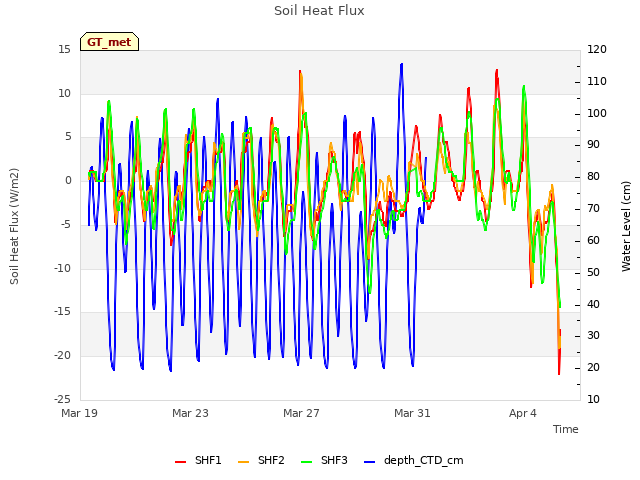Click the Time axis title

click(566, 429)
